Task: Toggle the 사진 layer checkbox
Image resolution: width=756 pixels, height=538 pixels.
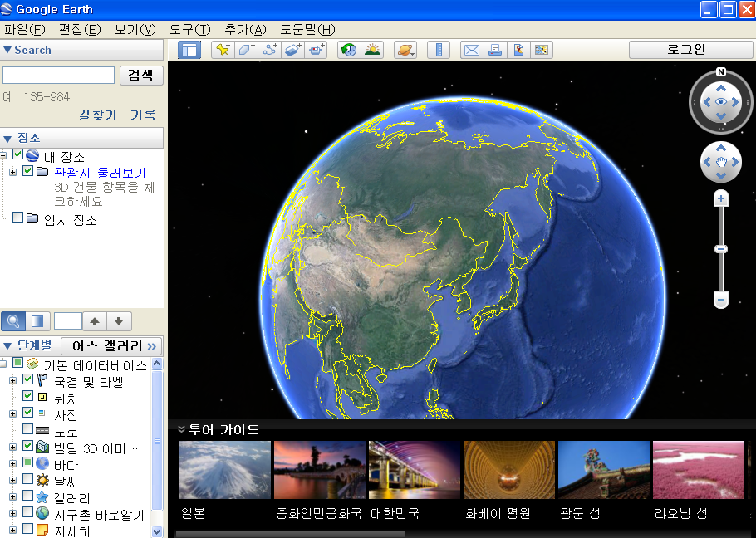Action: coord(28,413)
